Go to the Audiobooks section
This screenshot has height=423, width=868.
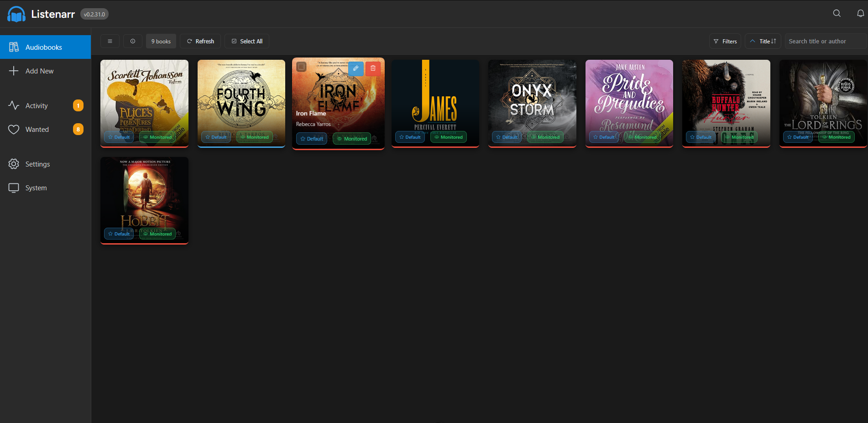[x=46, y=47]
